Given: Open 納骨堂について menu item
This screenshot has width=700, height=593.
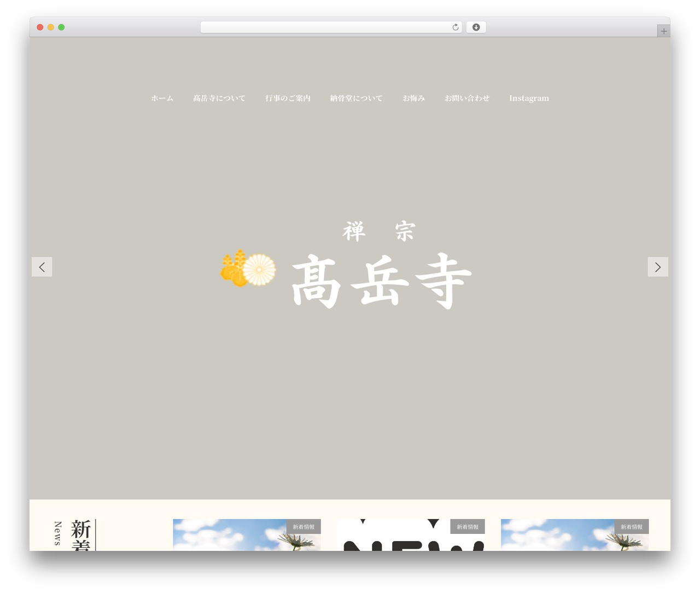Looking at the screenshot, I should [357, 98].
